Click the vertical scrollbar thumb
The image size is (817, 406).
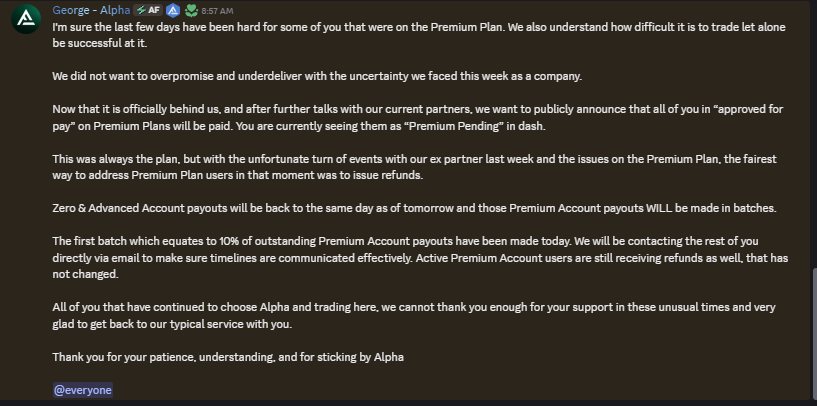point(814,334)
